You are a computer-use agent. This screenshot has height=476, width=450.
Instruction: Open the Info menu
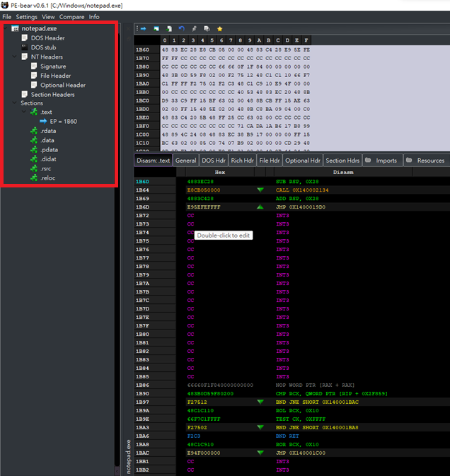94,17
